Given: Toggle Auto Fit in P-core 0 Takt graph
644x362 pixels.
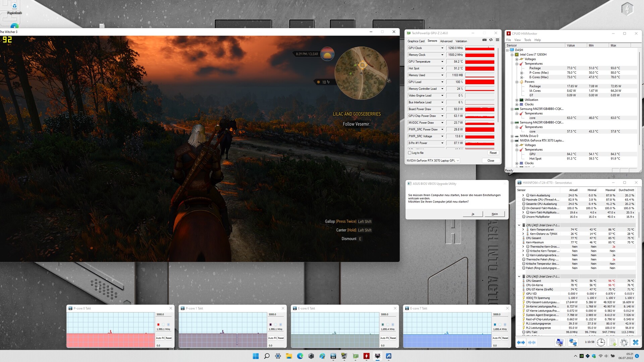Looking at the screenshot, I should (160, 338).
